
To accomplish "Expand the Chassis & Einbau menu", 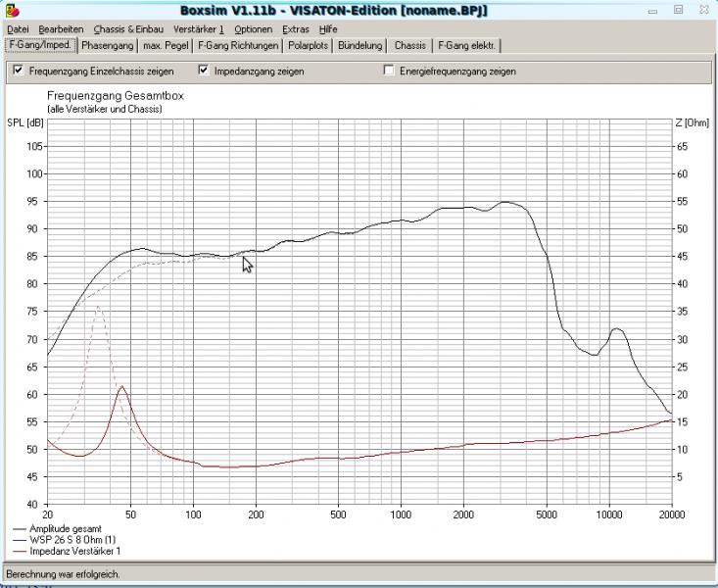I will [x=129, y=29].
